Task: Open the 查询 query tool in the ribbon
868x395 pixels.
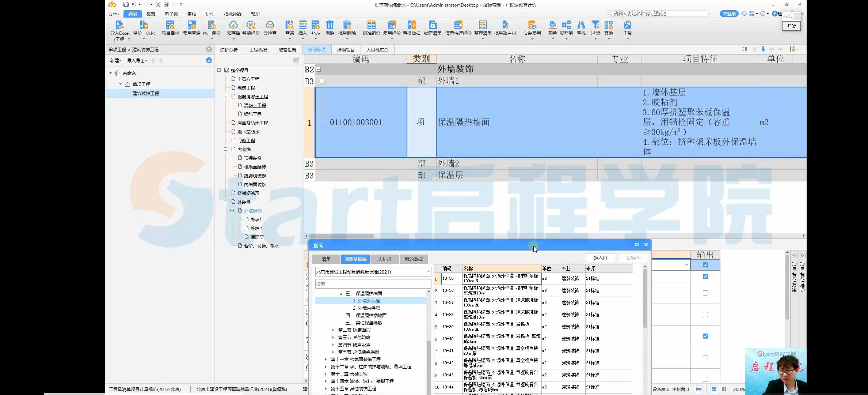Action: (289, 28)
